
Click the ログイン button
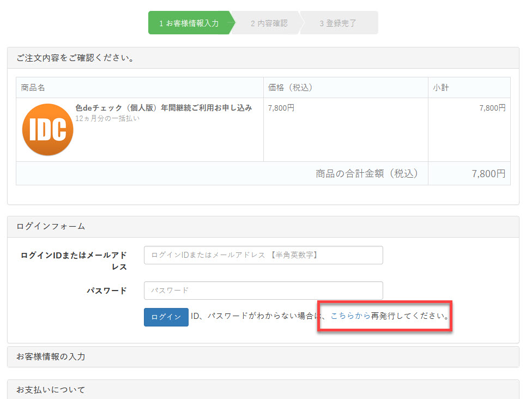[166, 317]
